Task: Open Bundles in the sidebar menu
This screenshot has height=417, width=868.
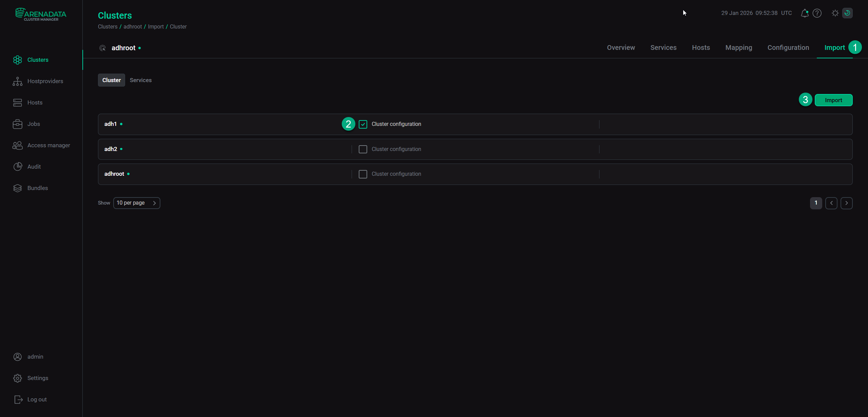Action: pyautogui.click(x=38, y=188)
